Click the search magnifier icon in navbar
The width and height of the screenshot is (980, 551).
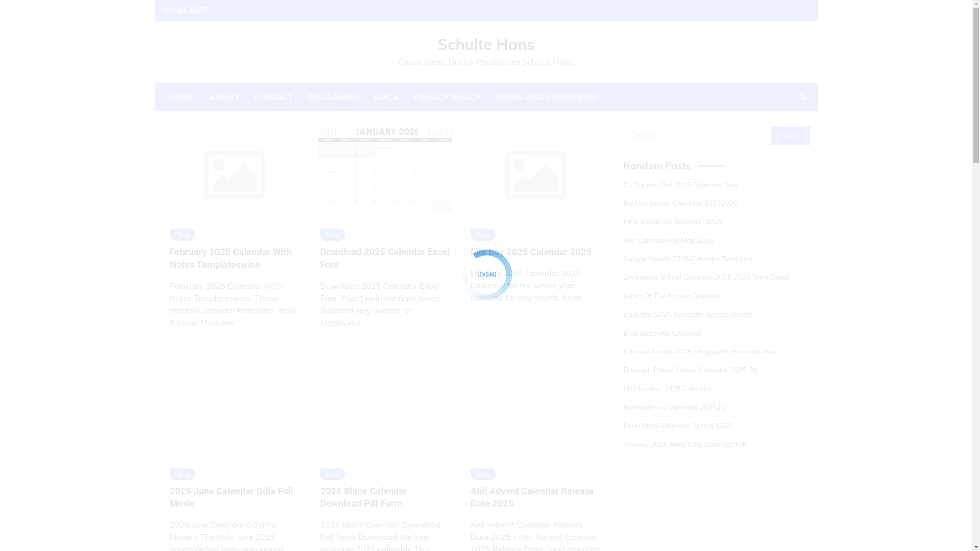click(802, 97)
